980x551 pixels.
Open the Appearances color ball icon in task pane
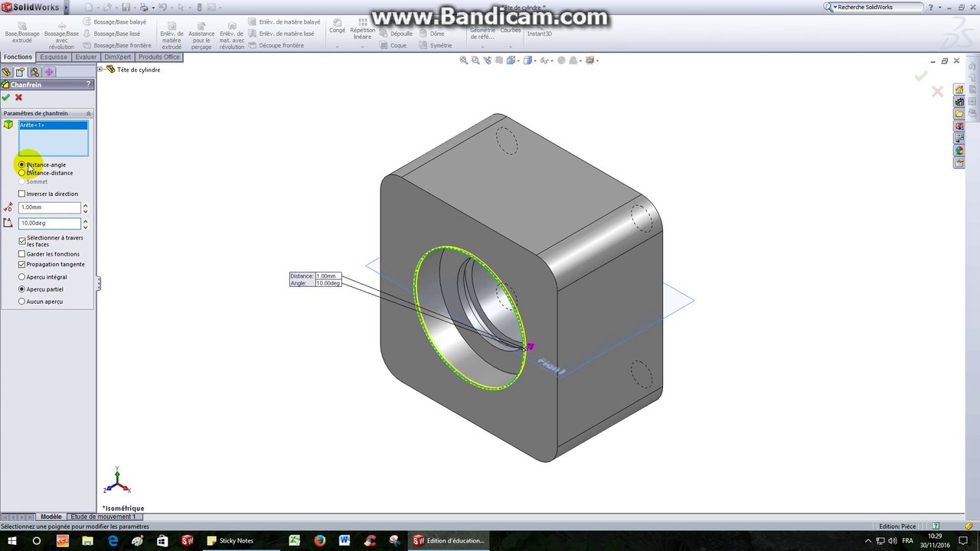tap(959, 151)
